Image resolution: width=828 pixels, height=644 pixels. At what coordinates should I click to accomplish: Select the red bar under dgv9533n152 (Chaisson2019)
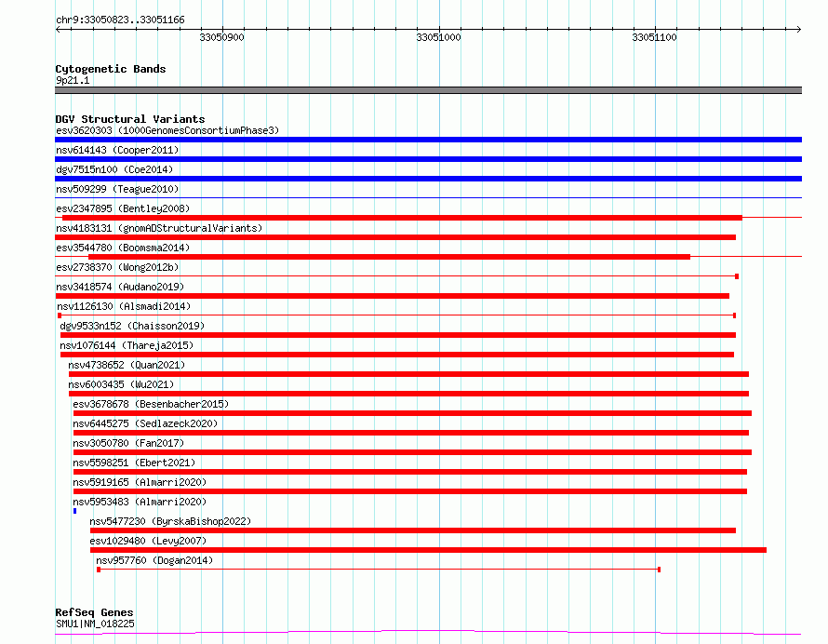(398, 335)
